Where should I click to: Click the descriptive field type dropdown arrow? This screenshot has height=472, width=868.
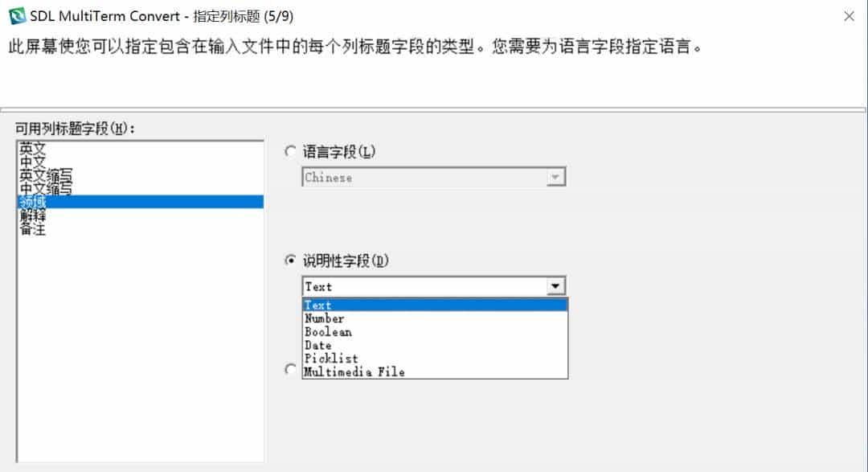556,285
